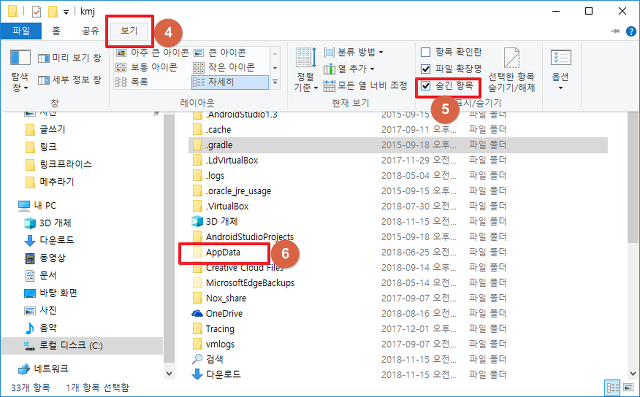Open the 메추라기 folder in sidebar
The width and height of the screenshot is (640, 397).
tap(49, 182)
